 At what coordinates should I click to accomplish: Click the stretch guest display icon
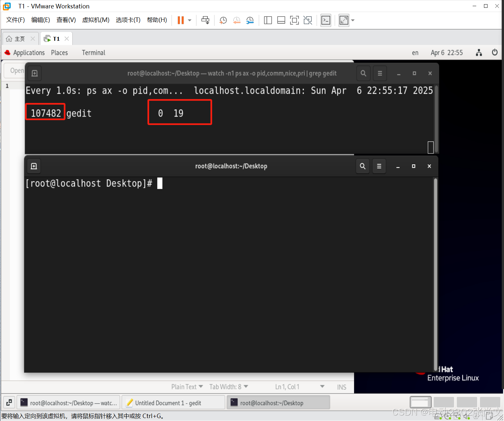coord(344,20)
